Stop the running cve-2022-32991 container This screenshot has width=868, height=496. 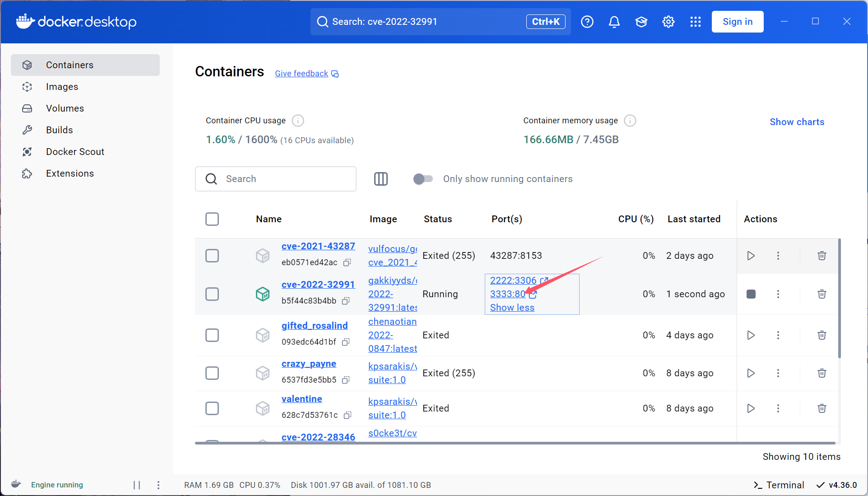click(751, 294)
